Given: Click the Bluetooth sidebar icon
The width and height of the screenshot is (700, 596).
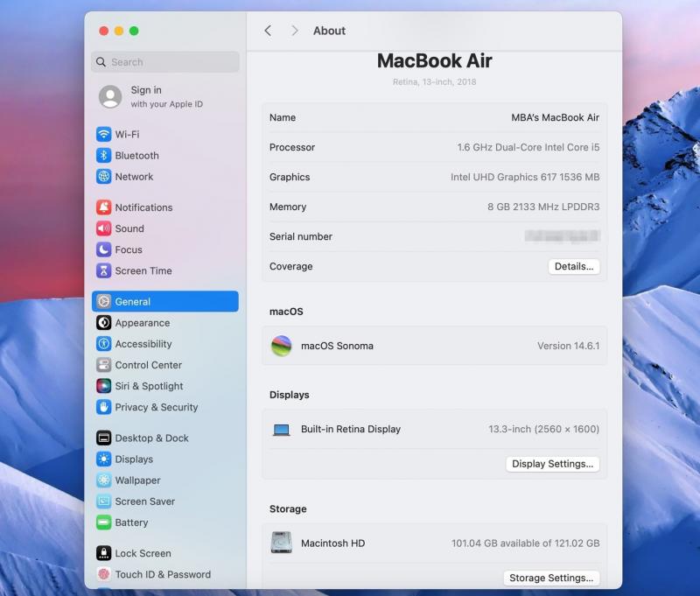Looking at the screenshot, I should (x=103, y=156).
